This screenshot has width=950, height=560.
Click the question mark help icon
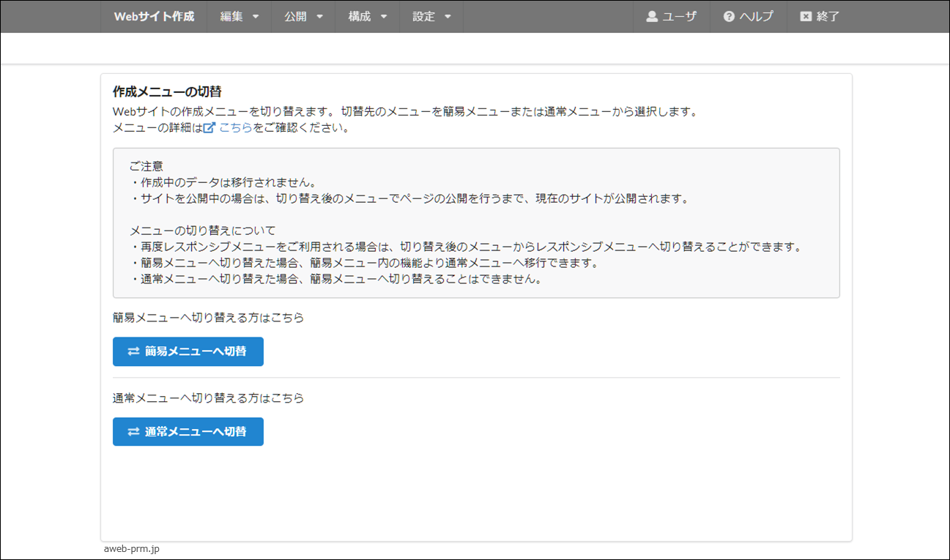pos(729,17)
